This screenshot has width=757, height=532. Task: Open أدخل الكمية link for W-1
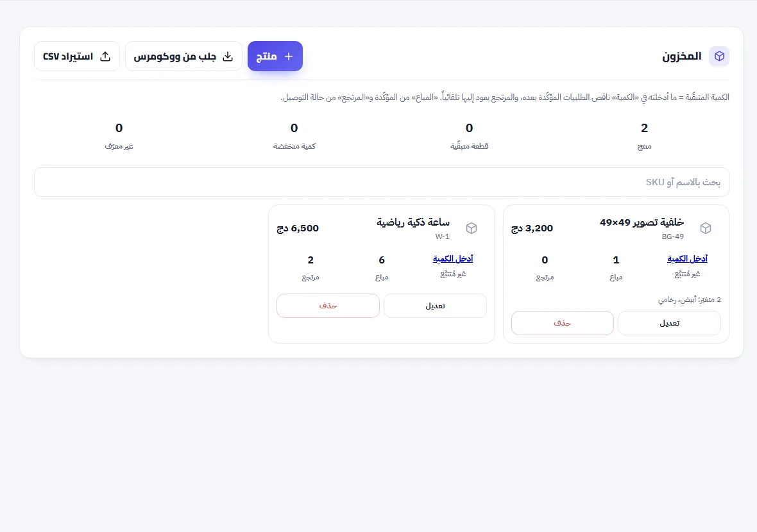click(x=453, y=259)
